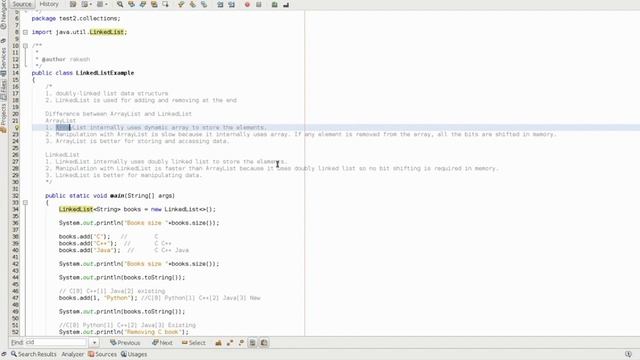Image resolution: width=640 pixels, height=360 pixels.
Task: Click highlighted LinkedList in import statement
Action: pos(107,32)
